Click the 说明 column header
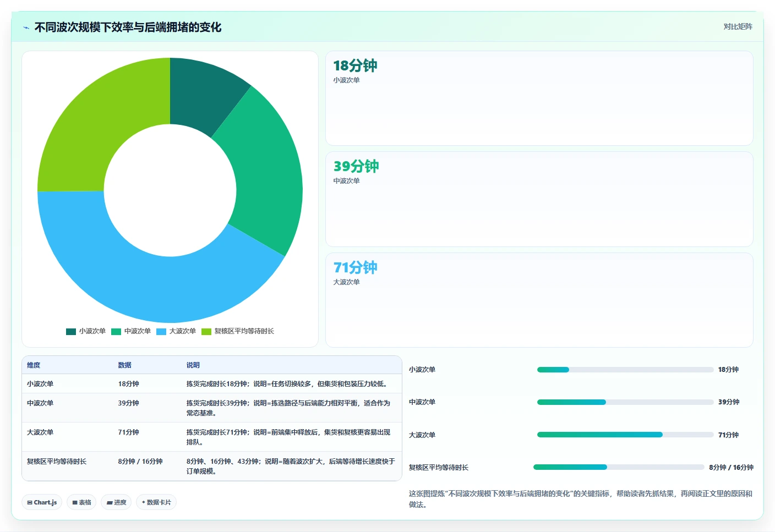Image resolution: width=775 pixels, height=532 pixels. coord(193,365)
